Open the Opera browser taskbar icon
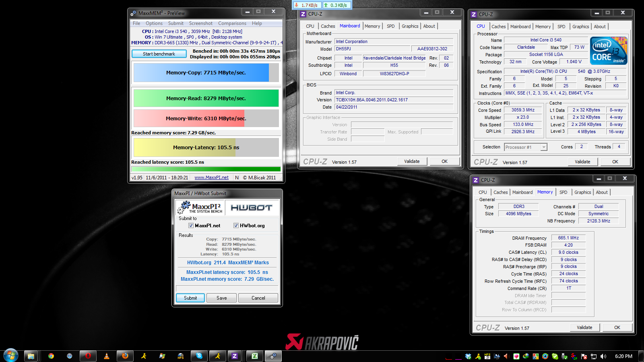The image size is (644, 362). 88,356
